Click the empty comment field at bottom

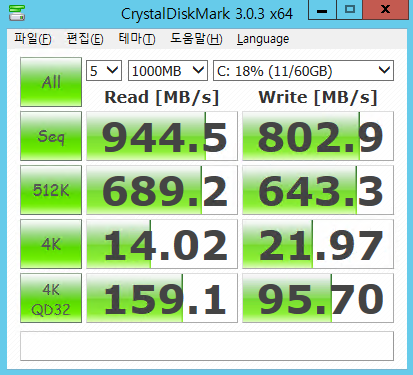[x=207, y=346]
